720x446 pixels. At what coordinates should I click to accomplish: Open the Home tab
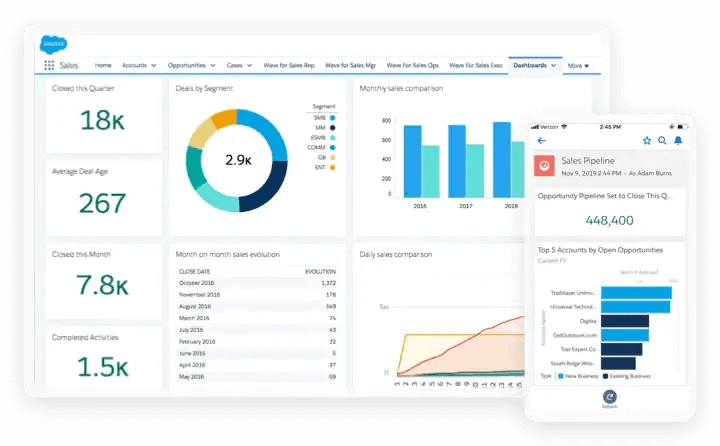coord(103,65)
